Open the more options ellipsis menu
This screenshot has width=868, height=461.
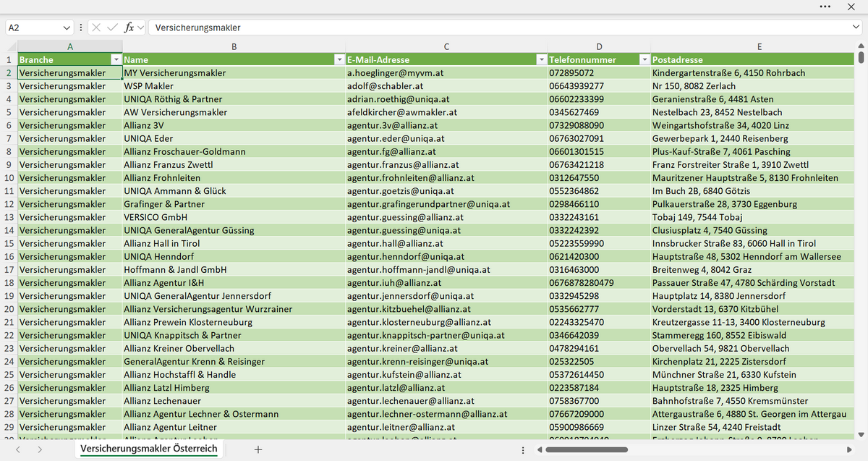825,6
